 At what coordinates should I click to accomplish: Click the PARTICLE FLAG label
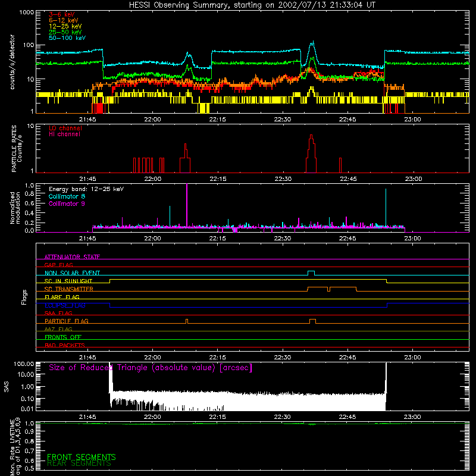point(67,321)
